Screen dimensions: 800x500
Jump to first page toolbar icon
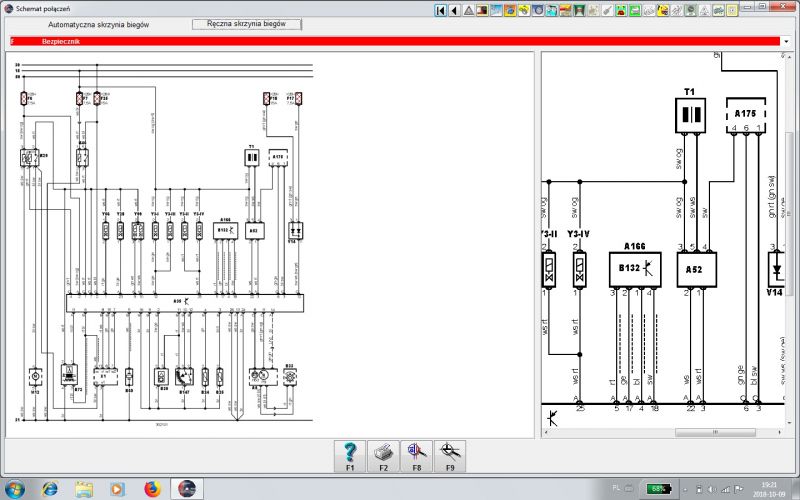[440, 10]
